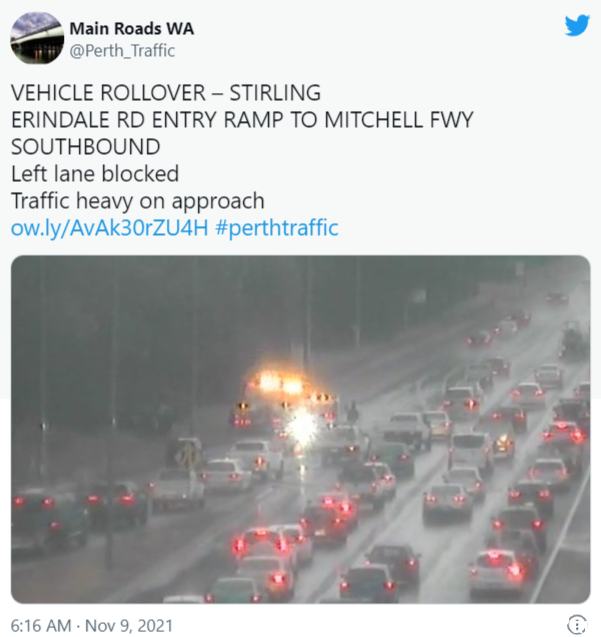
Task: Inspect the bright white headlight glare
Action: (302, 427)
